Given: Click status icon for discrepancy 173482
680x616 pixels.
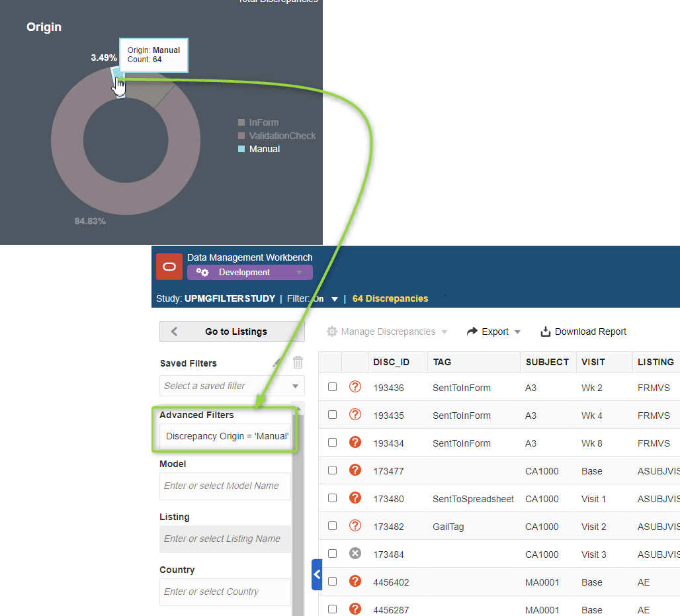Looking at the screenshot, I should [355, 525].
